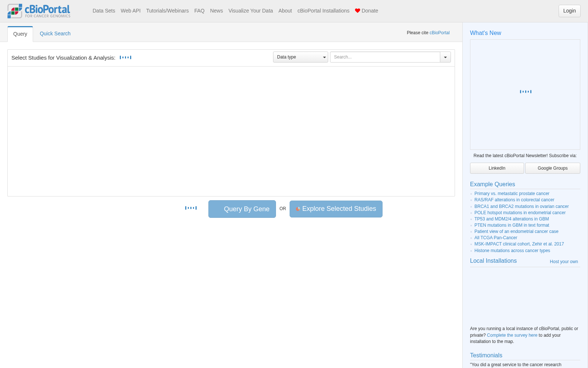Viewport: 588px width, 368px height.
Task: Subscribe via the LinkedIn button
Action: point(497,168)
